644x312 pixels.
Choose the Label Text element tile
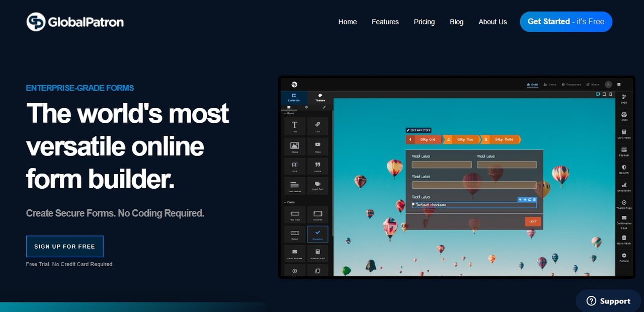(x=317, y=186)
